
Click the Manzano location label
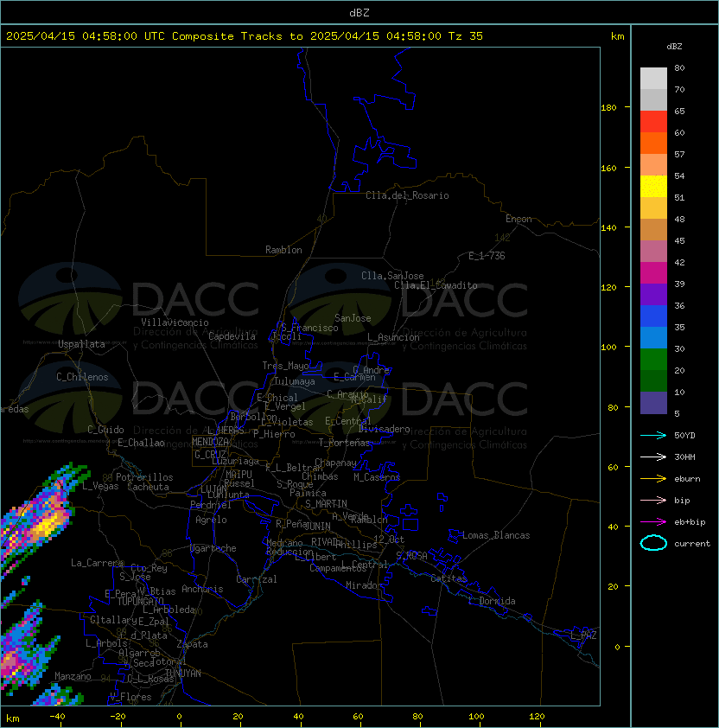(73, 676)
